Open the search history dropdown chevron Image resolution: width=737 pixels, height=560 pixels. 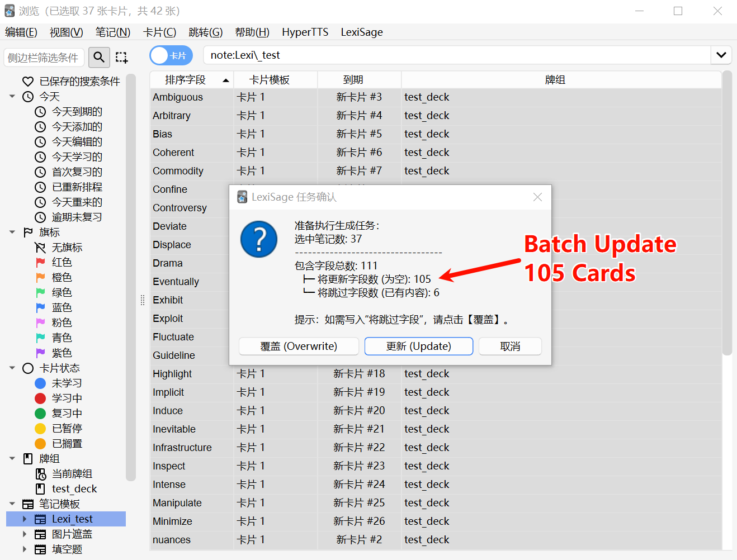click(721, 55)
